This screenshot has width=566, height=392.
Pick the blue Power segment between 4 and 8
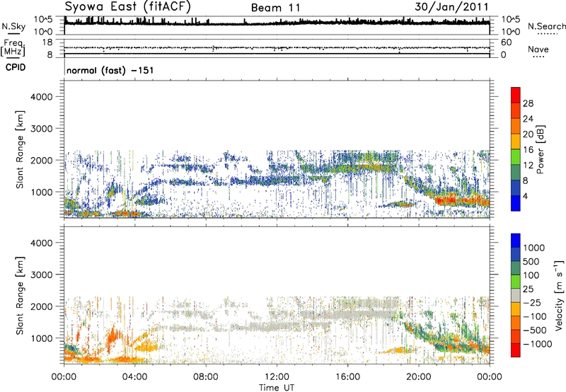[x=516, y=188]
